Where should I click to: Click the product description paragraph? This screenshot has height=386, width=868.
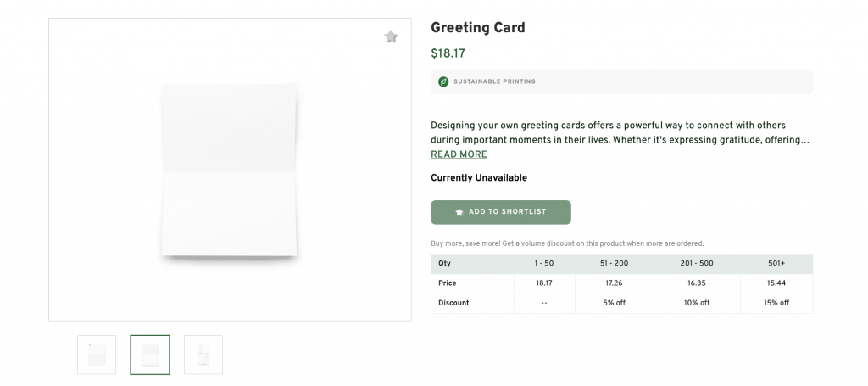[x=620, y=133]
